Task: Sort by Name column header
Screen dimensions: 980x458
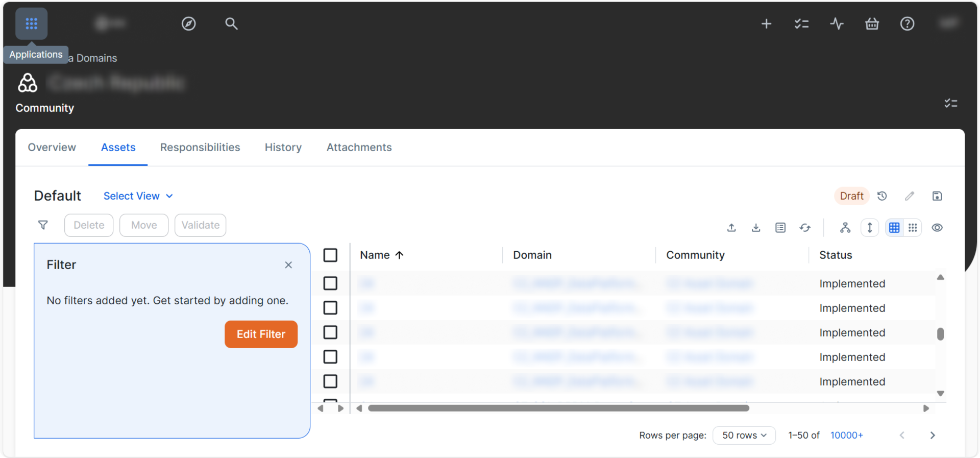Action: (382, 255)
